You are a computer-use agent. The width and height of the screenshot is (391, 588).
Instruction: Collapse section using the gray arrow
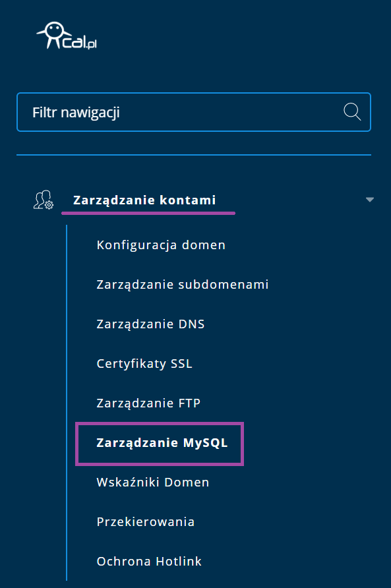pyautogui.click(x=370, y=200)
